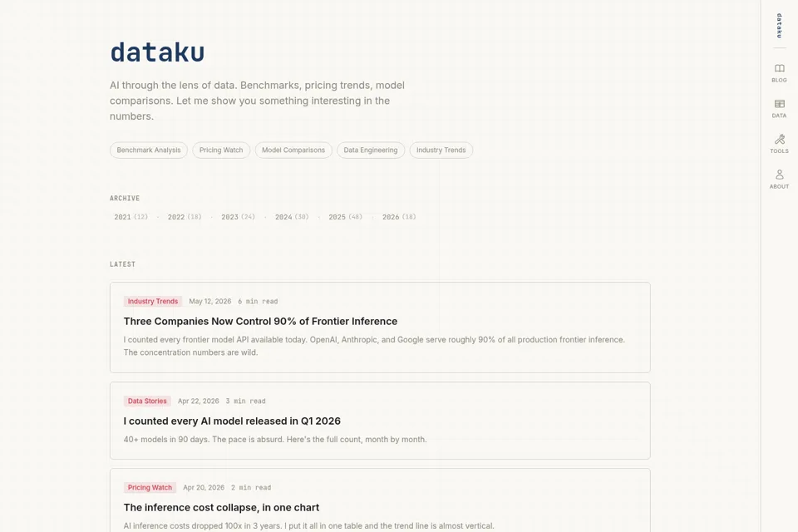Click the 6 min read label

[x=258, y=302]
